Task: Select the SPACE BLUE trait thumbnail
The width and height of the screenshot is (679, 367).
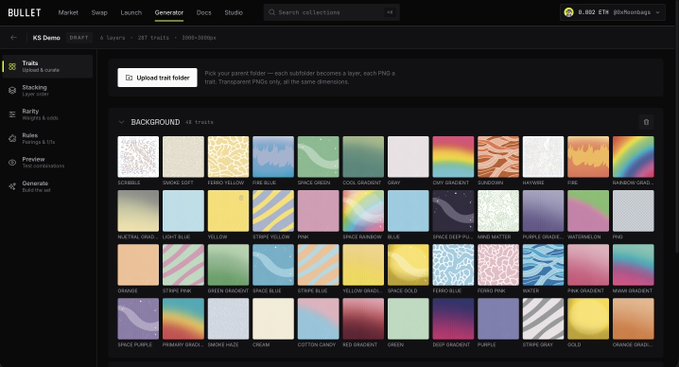Action: [x=273, y=265]
